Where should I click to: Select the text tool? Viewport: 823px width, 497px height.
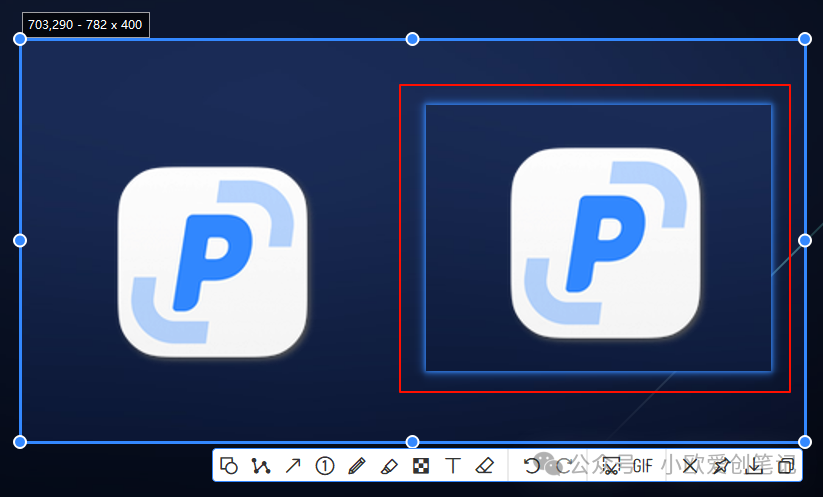coord(453,466)
